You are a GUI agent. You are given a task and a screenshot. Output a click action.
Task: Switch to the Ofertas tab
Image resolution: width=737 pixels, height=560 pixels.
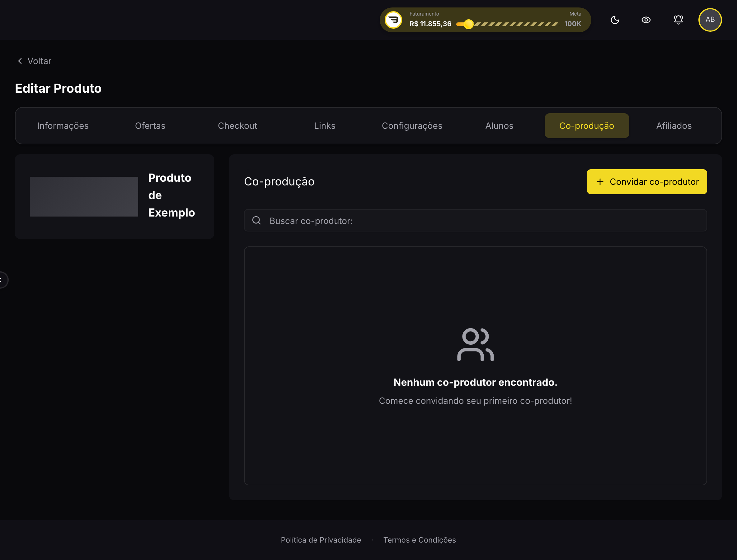(150, 126)
